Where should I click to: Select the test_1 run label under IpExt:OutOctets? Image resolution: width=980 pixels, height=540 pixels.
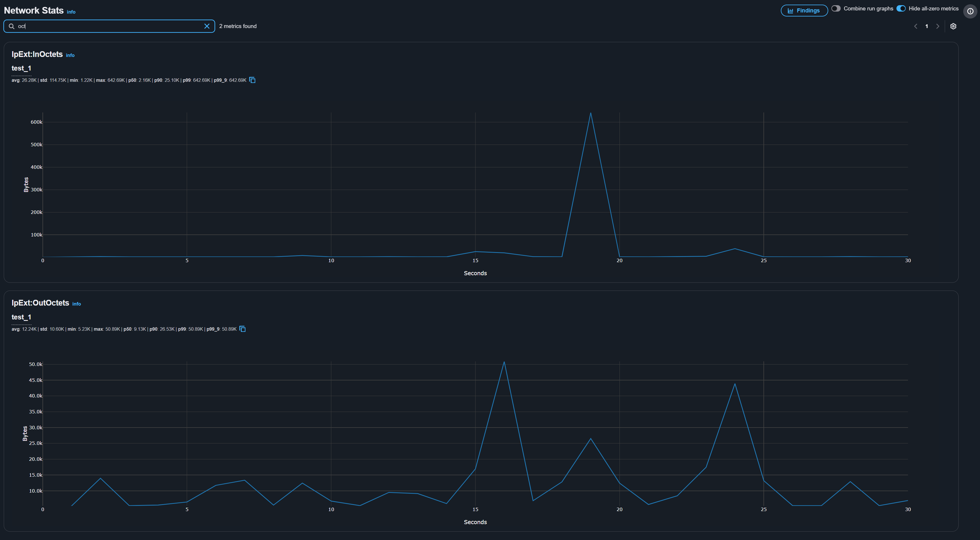click(x=21, y=317)
